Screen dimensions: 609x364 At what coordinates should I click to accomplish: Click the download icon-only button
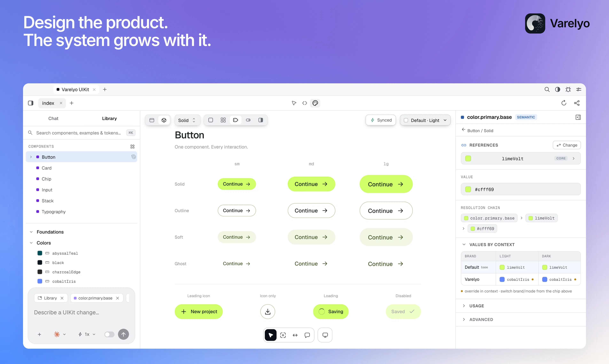(268, 311)
